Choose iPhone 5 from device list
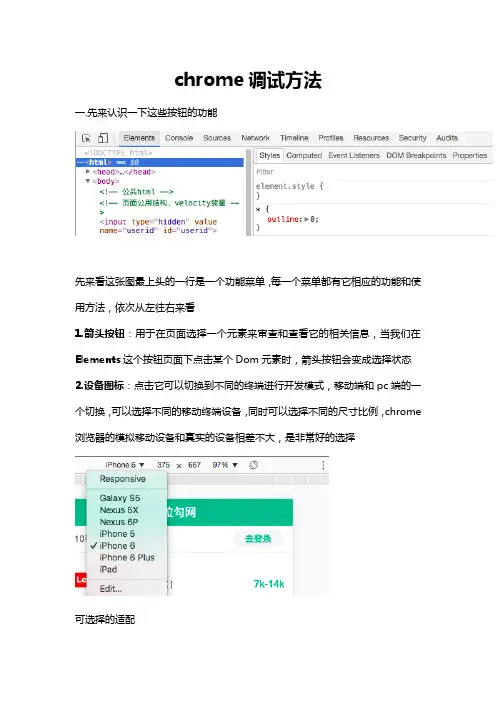496x702 pixels. 117,534
